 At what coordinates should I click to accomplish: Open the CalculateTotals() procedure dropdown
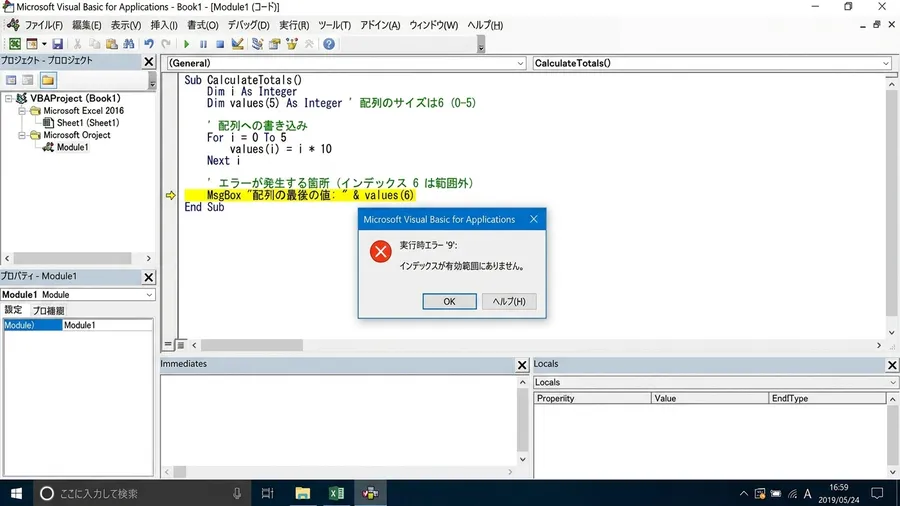(x=712, y=63)
